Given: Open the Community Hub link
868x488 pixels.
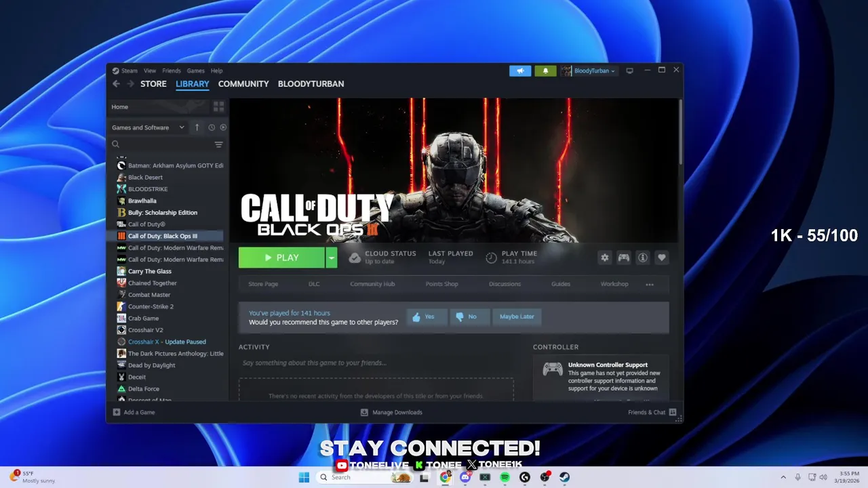Looking at the screenshot, I should coord(372,284).
